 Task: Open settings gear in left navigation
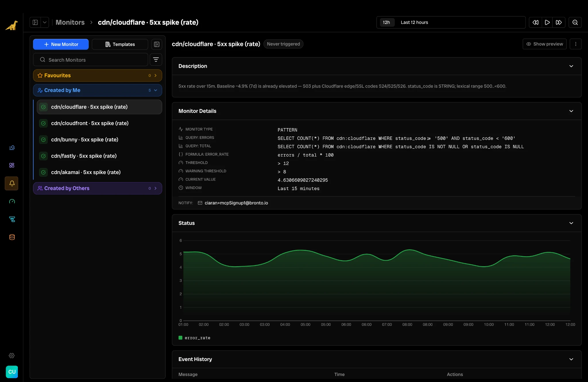click(x=12, y=356)
